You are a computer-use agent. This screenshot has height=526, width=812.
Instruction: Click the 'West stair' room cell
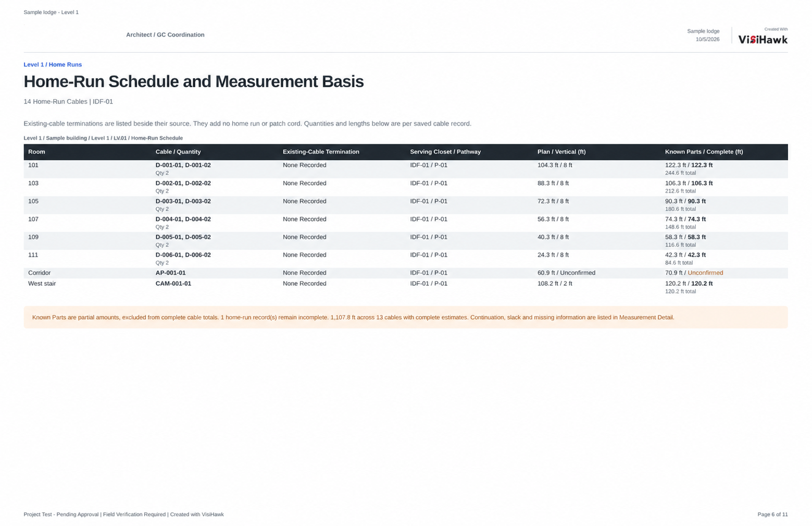tap(42, 284)
